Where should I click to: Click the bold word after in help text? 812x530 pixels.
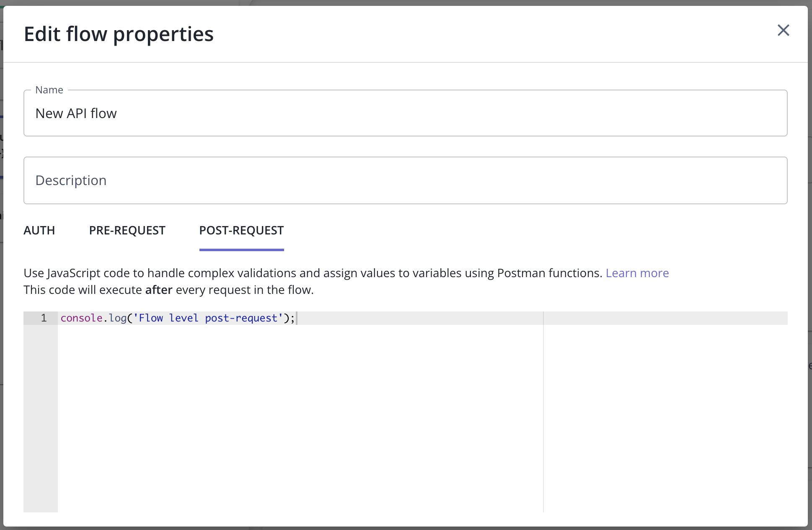pos(158,290)
